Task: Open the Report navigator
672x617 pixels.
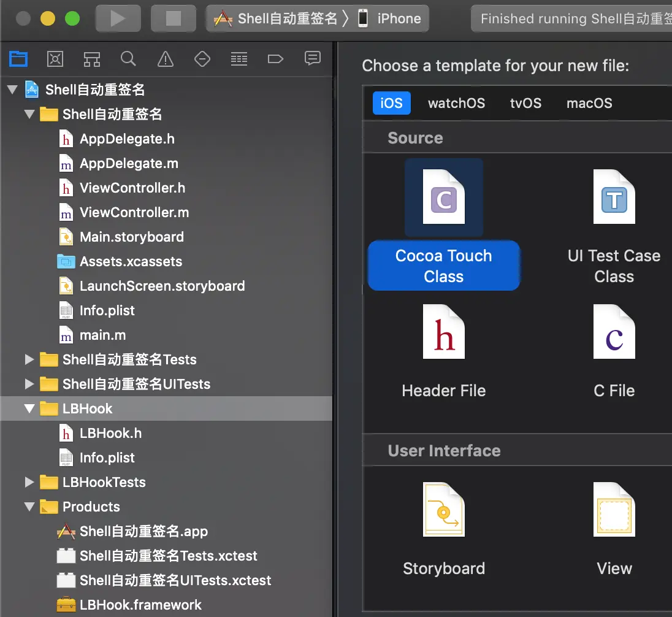Action: 313,59
